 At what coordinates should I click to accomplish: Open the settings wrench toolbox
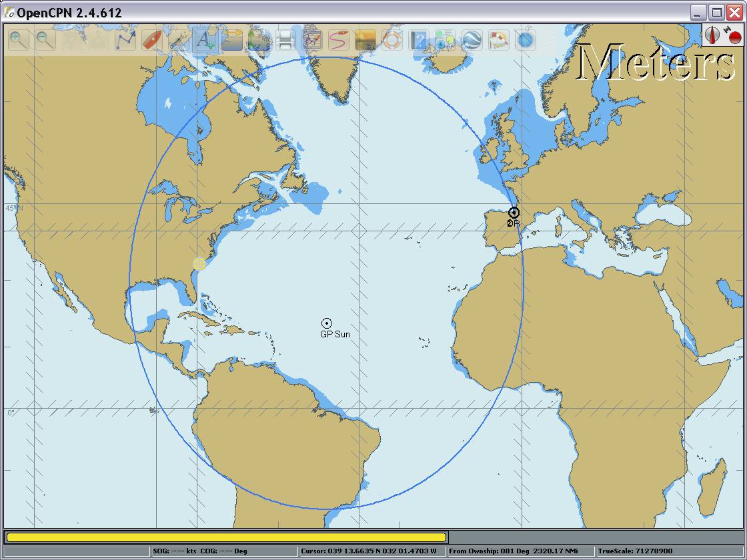[178, 40]
